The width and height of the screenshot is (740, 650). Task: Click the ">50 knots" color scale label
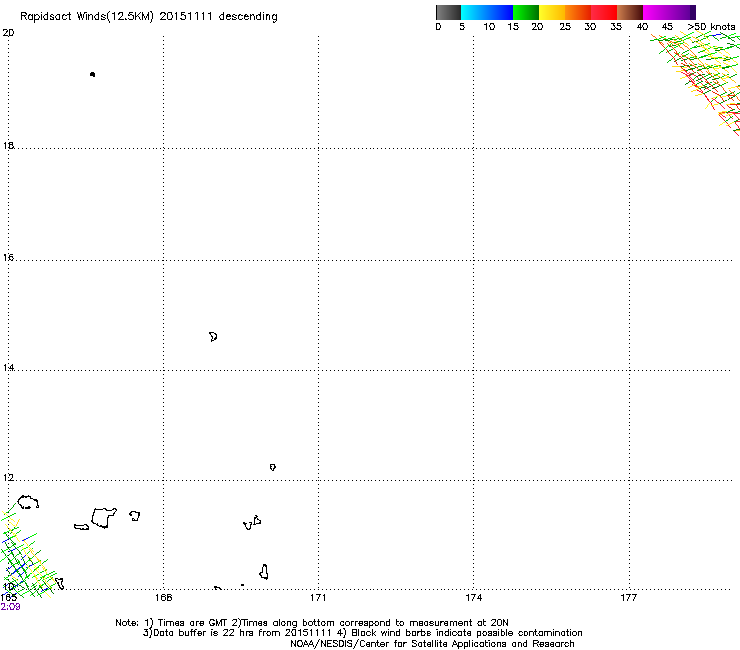711,27
